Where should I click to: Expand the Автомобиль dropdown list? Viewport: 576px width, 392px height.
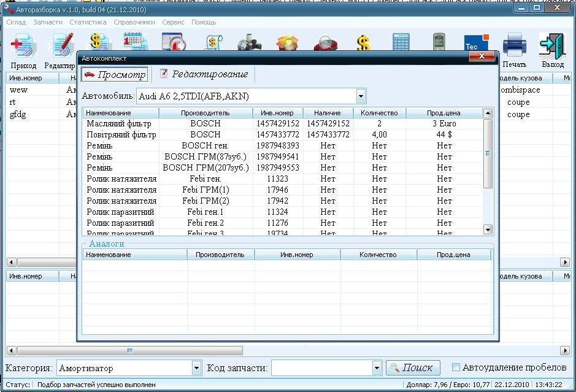click(361, 96)
